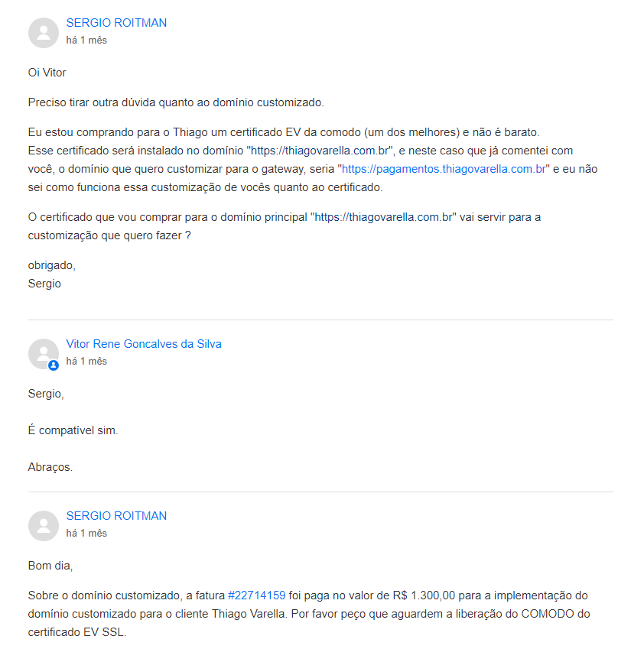Image resolution: width=644 pixels, height=649 pixels.
Task: Click the 'há 1 mês' timestamp above 'Oi Vitor'
Action: pos(86,41)
